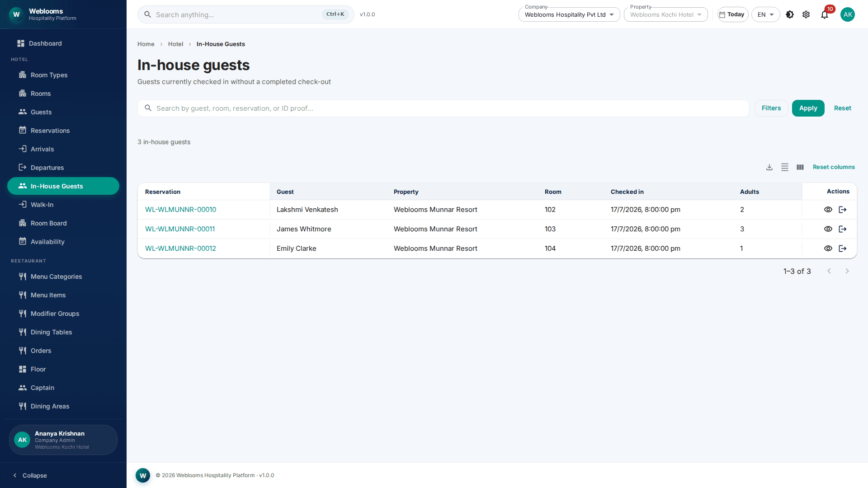Open reservation WL-WLMUNNR-00010

180,210
